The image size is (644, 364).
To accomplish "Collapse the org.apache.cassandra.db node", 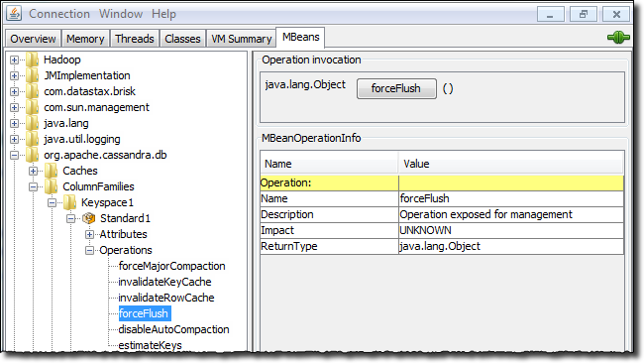I will point(14,156).
